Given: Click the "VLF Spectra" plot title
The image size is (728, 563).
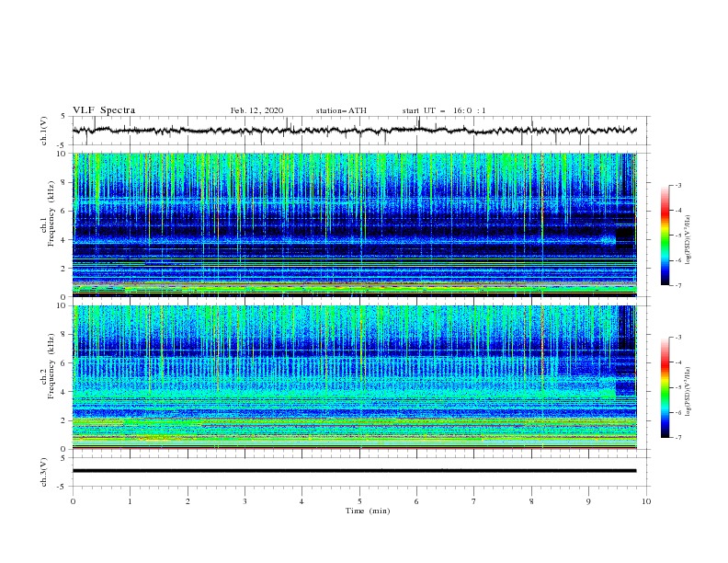Looking at the screenshot, I should [104, 110].
